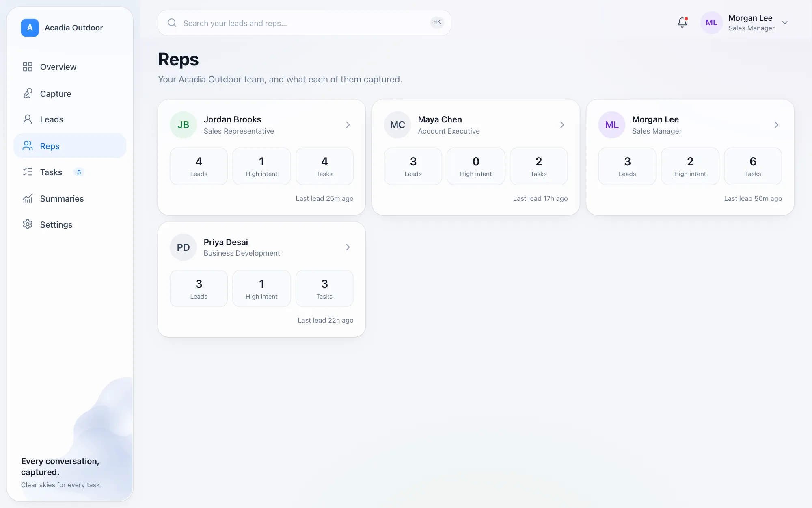Click the Leads person icon
812x508 pixels.
tap(28, 119)
